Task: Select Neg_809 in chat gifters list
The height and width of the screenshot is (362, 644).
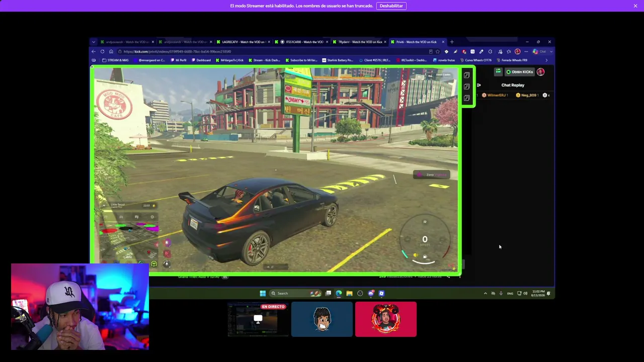Action: coord(528,95)
